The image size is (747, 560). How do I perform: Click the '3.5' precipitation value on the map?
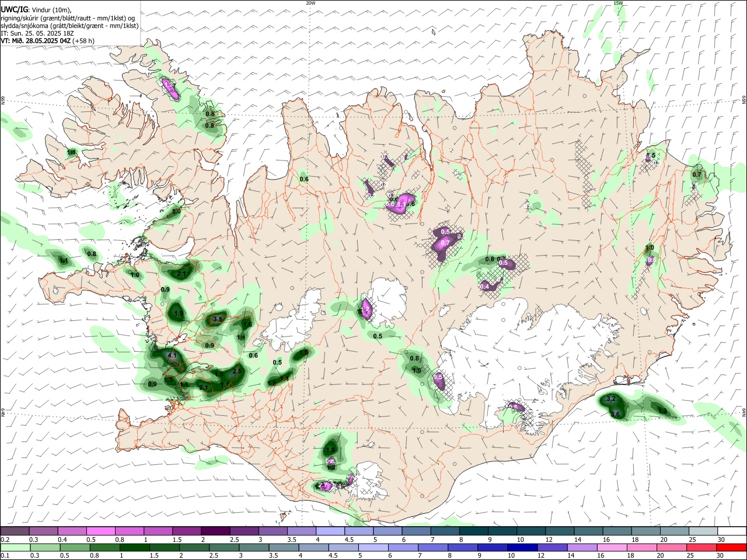pyautogui.click(x=218, y=319)
